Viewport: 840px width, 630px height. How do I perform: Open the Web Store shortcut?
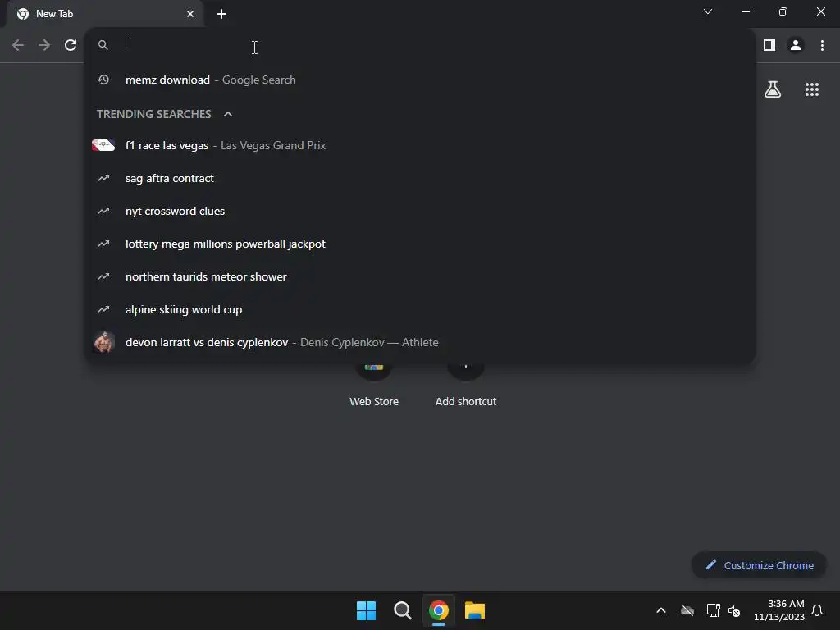click(x=374, y=386)
